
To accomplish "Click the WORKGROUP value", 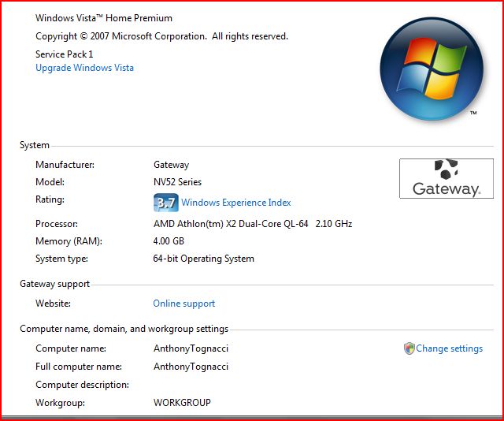I will click(x=182, y=403).
